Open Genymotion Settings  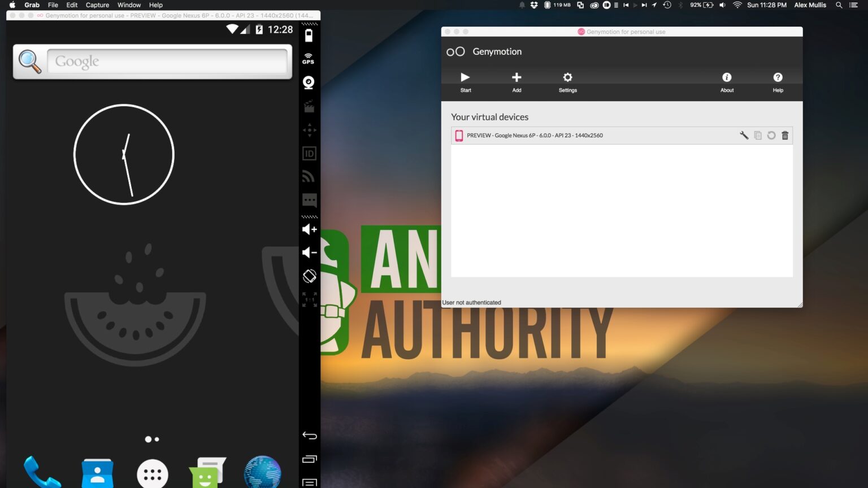tap(568, 82)
